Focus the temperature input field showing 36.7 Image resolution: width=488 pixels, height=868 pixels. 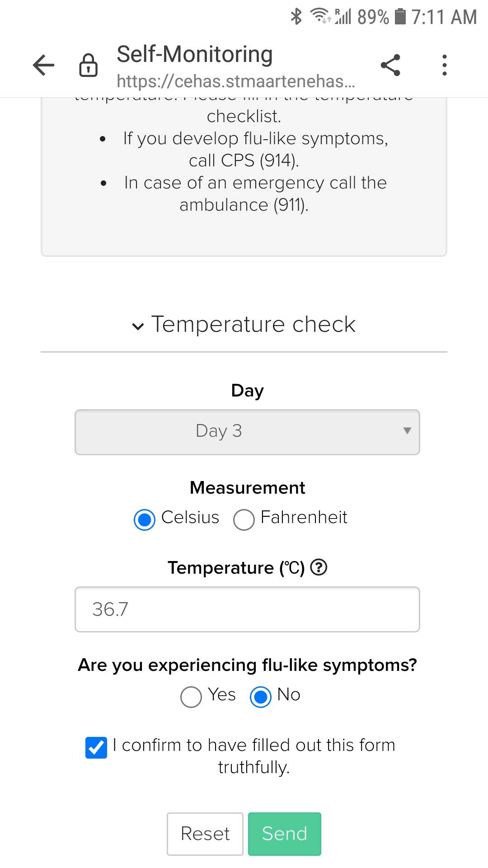(247, 609)
